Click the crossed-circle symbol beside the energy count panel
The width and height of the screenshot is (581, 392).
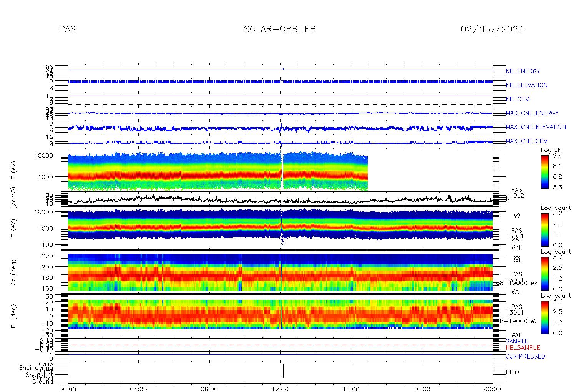[517, 216]
